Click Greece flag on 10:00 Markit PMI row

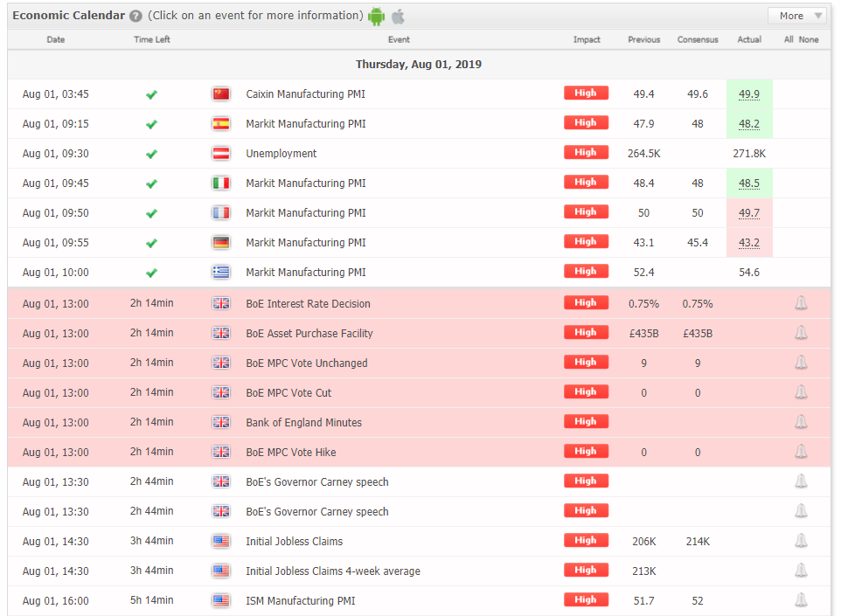(x=221, y=273)
